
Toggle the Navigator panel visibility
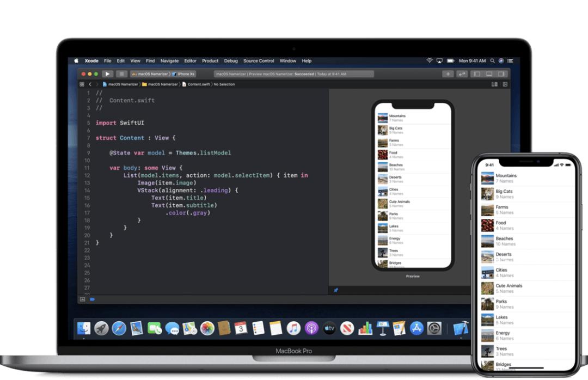(x=477, y=74)
